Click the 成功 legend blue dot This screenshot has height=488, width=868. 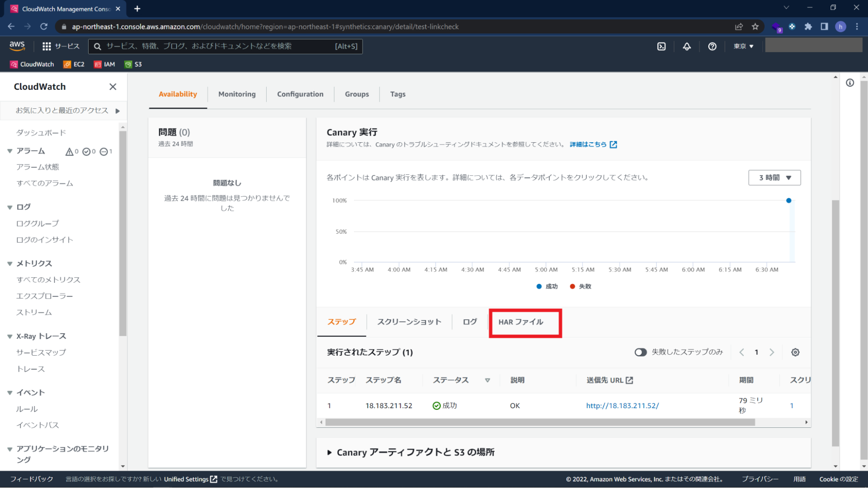[x=539, y=287]
